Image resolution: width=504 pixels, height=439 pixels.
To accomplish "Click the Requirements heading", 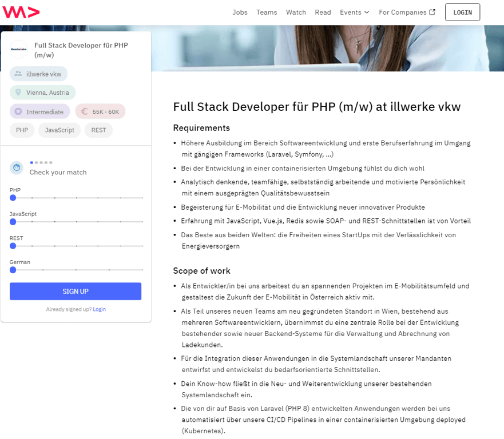I will (x=201, y=128).
